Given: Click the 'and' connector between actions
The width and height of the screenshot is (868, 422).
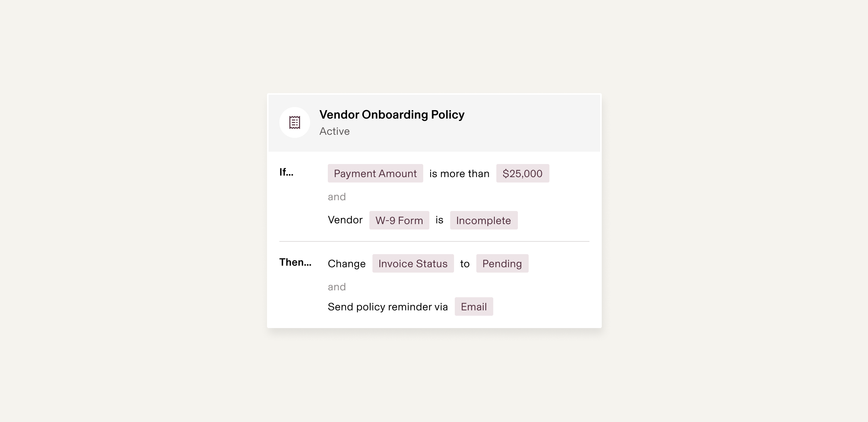Looking at the screenshot, I should tap(337, 287).
